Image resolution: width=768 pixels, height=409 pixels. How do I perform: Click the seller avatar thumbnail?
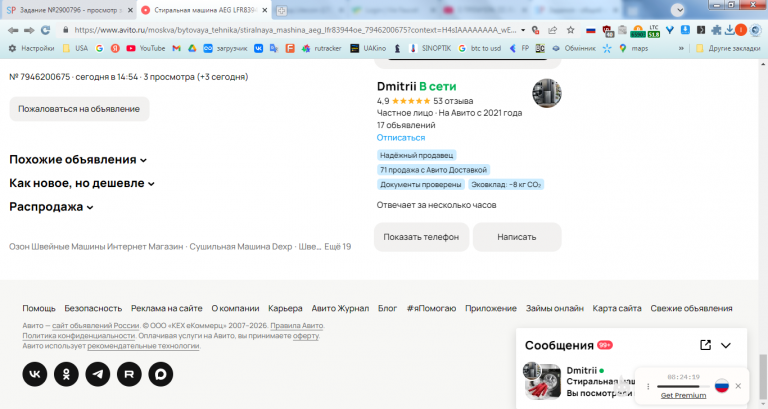coord(547,93)
